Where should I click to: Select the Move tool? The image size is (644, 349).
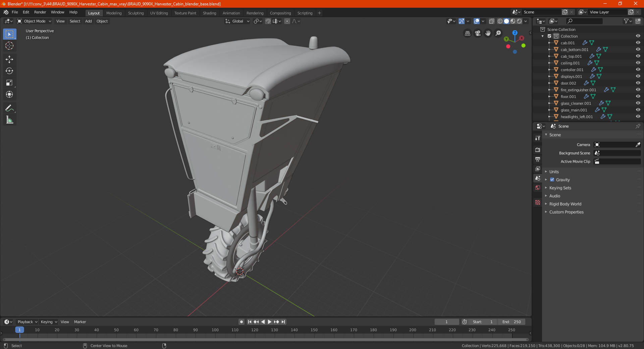tap(9, 59)
